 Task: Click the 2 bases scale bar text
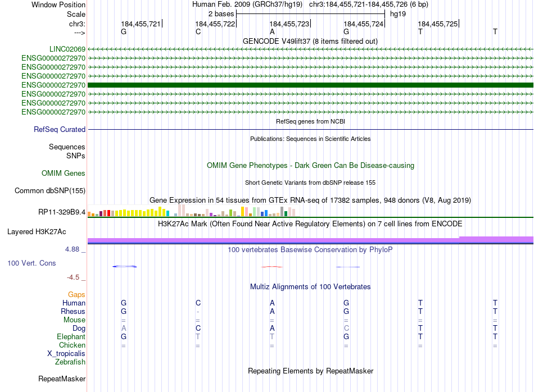coord(221,14)
